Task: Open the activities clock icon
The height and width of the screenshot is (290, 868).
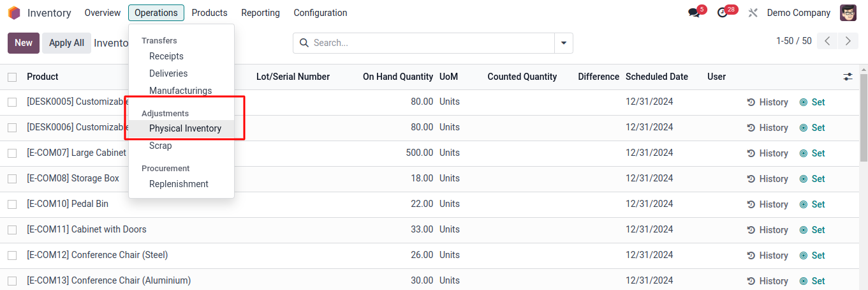Action: [x=722, y=13]
